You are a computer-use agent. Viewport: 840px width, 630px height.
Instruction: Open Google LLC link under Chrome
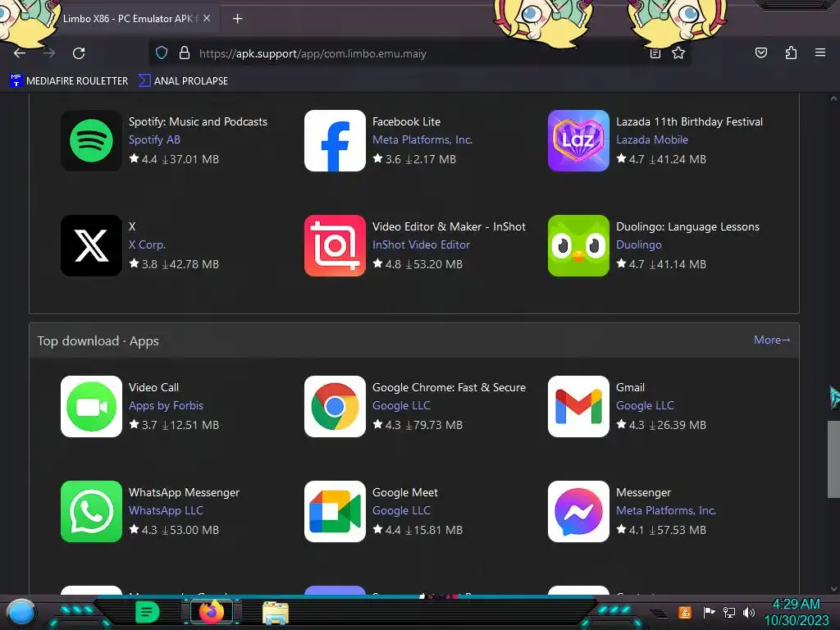401,405
